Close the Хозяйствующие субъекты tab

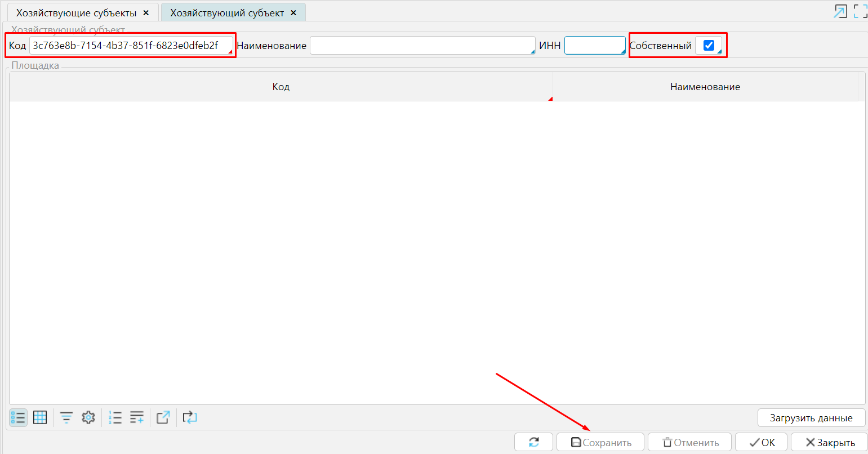tap(146, 13)
